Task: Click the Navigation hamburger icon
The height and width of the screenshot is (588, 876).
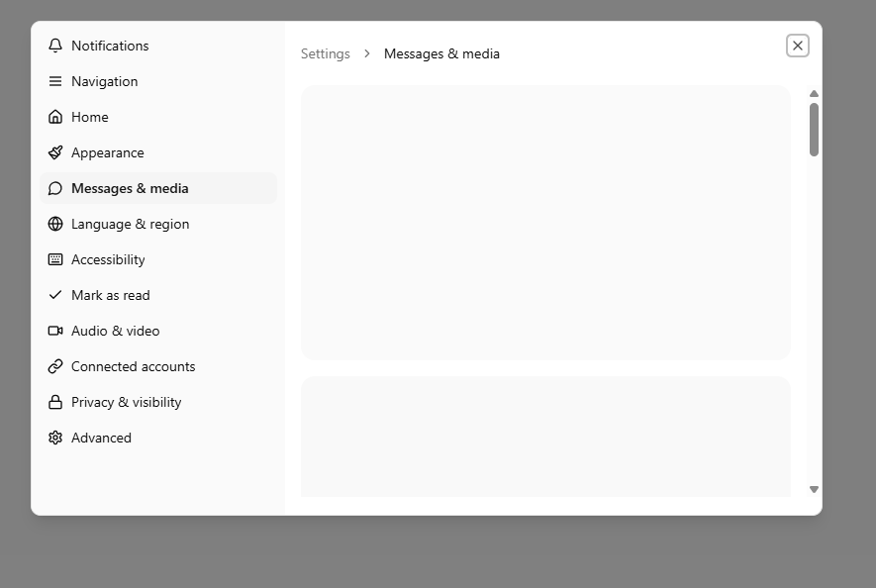Action: (55, 81)
